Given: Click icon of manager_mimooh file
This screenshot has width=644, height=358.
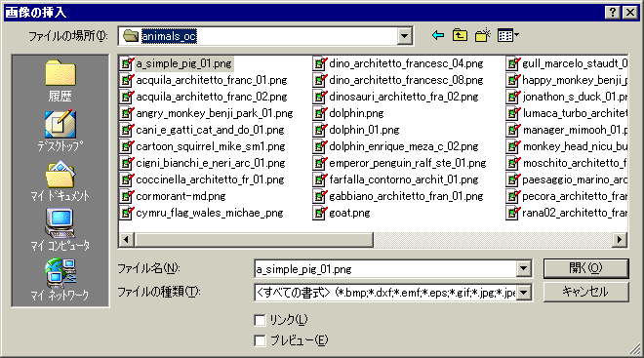Looking at the screenshot, I should (x=513, y=130).
